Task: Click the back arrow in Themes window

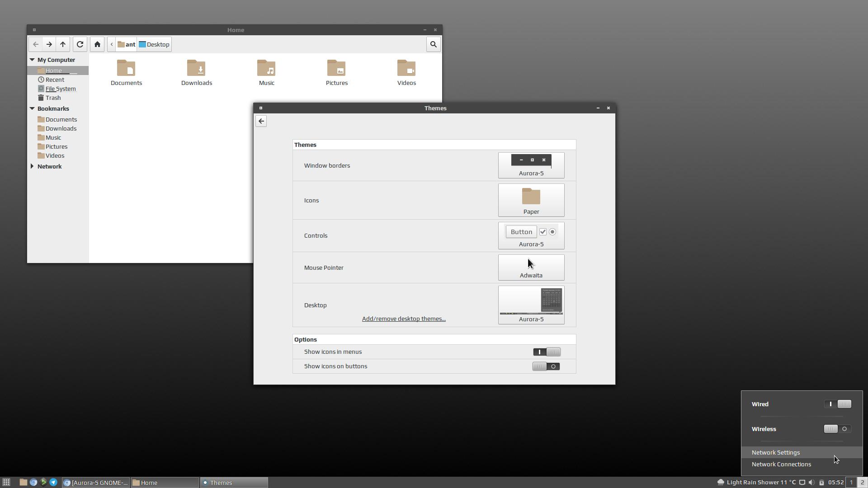Action: click(261, 121)
